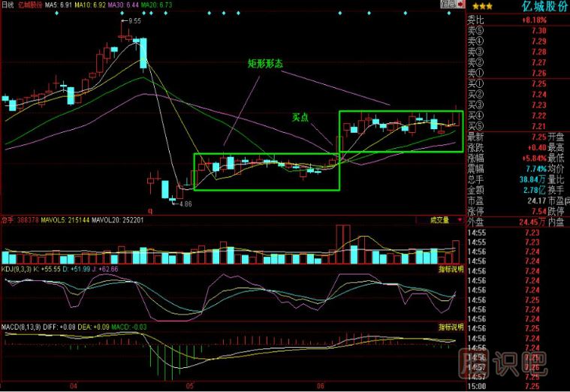Open MACD panel 指标说明 button
This screenshot has width=570, height=392.
[450, 328]
